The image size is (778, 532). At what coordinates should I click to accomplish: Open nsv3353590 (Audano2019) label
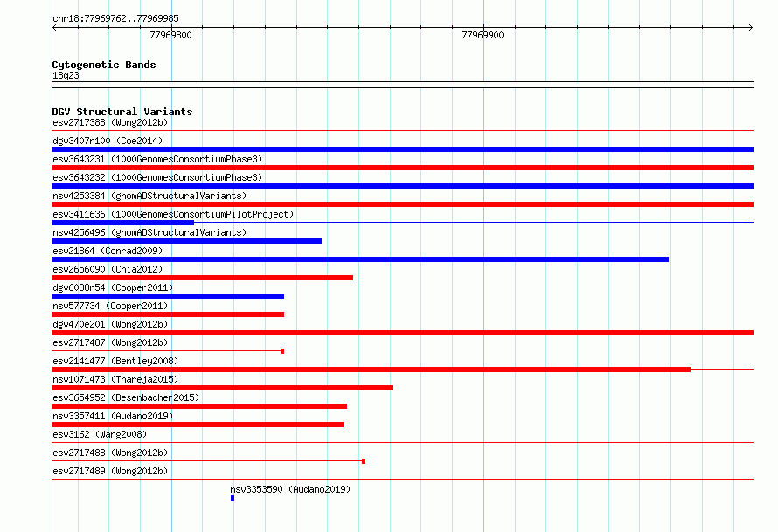pyautogui.click(x=290, y=489)
